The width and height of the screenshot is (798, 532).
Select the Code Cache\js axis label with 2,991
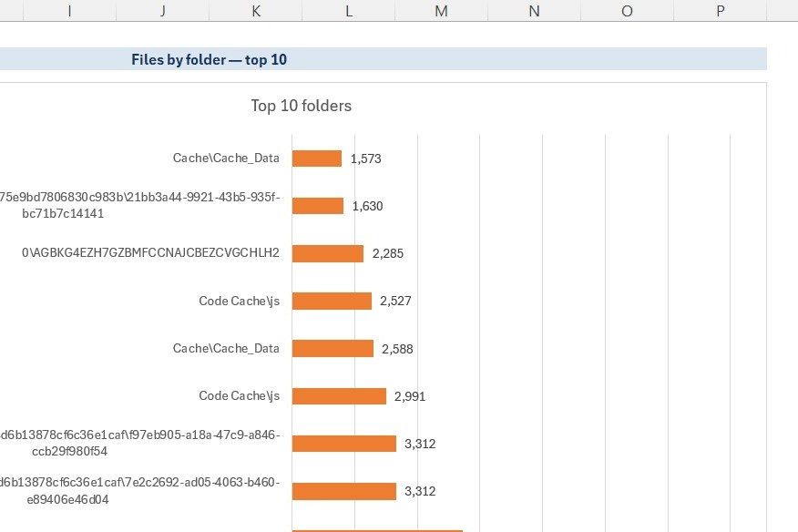[240, 396]
